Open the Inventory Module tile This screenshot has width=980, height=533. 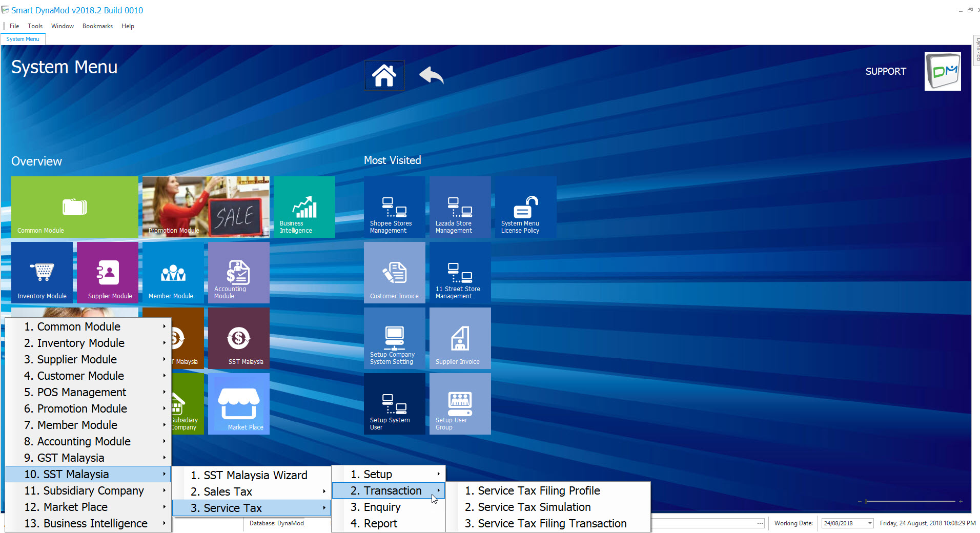point(42,273)
